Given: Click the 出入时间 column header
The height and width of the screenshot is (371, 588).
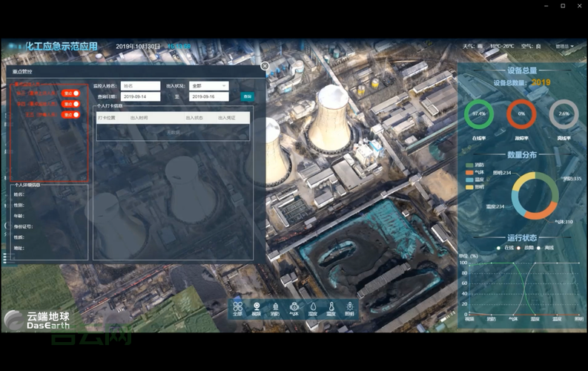Looking at the screenshot, I should tap(139, 117).
